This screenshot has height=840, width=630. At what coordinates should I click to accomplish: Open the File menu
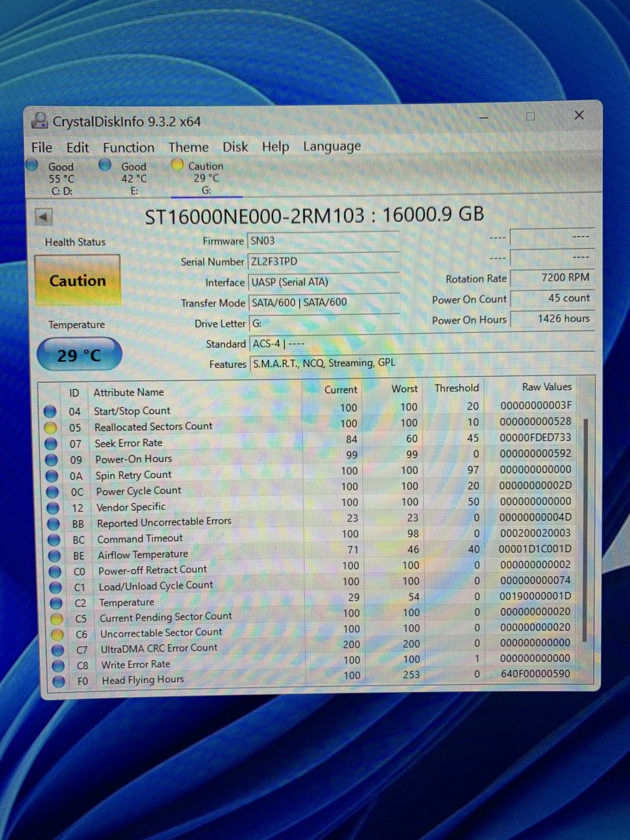tap(42, 147)
